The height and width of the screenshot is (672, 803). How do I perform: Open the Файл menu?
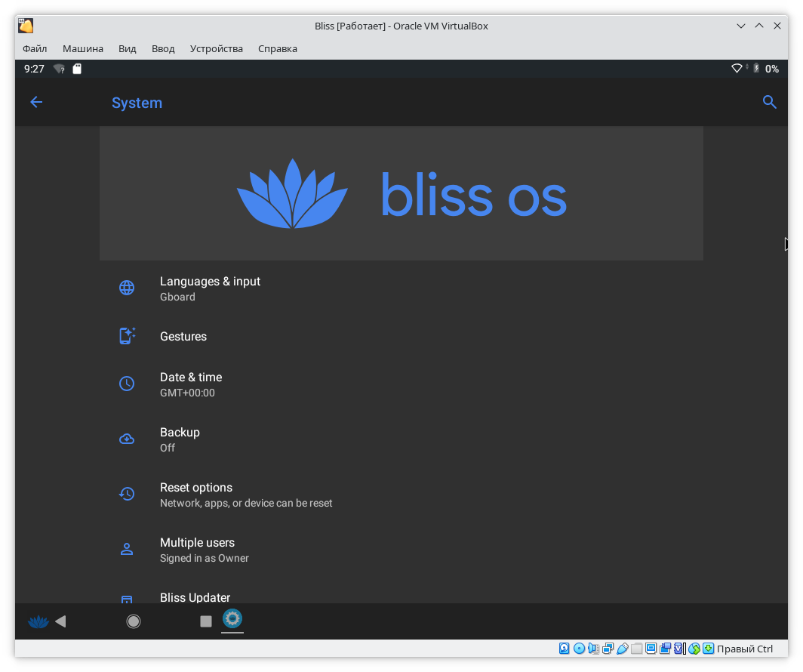35,48
